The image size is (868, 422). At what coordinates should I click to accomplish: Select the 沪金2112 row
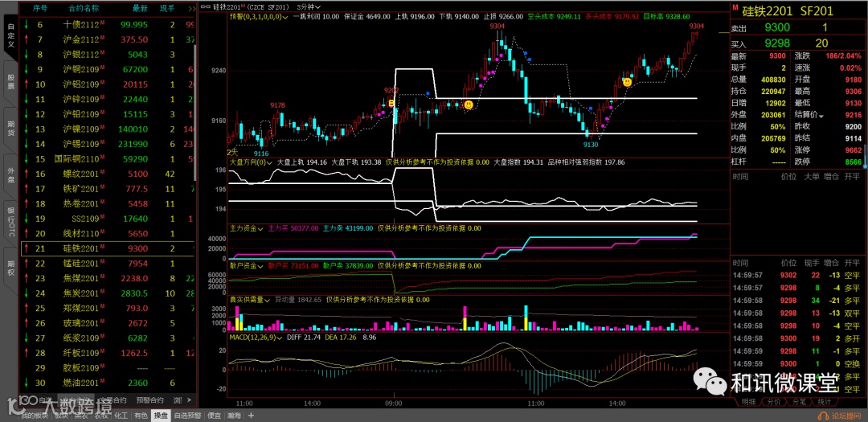[x=108, y=39]
